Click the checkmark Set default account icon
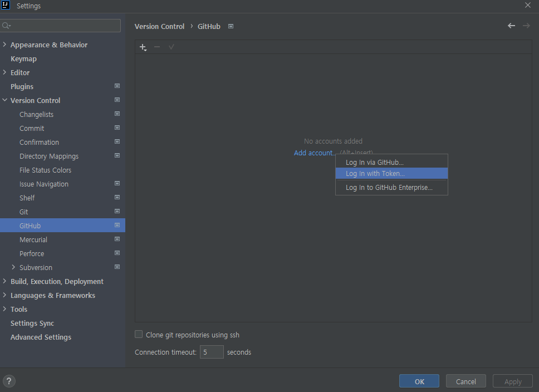The width and height of the screenshot is (539, 392). click(171, 47)
